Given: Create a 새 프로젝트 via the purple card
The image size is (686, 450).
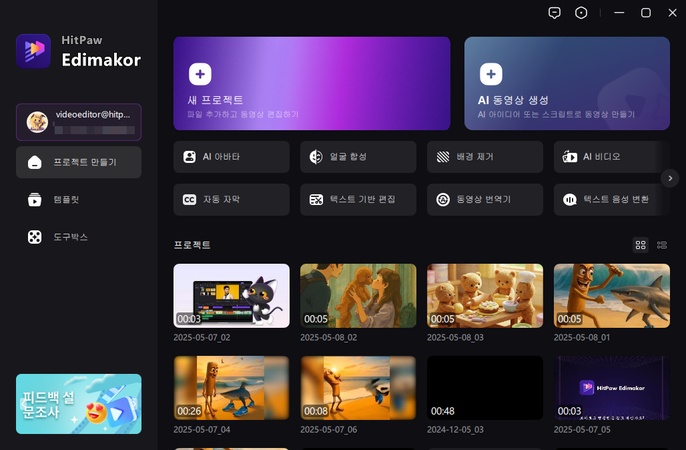Looking at the screenshot, I should point(312,84).
